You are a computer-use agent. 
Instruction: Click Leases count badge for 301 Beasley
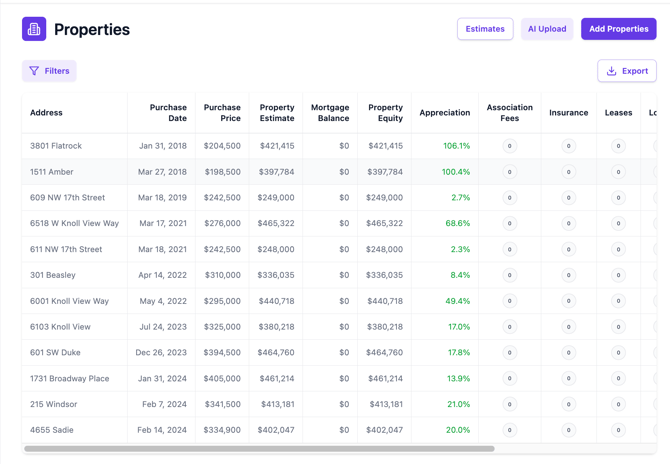[x=618, y=275]
